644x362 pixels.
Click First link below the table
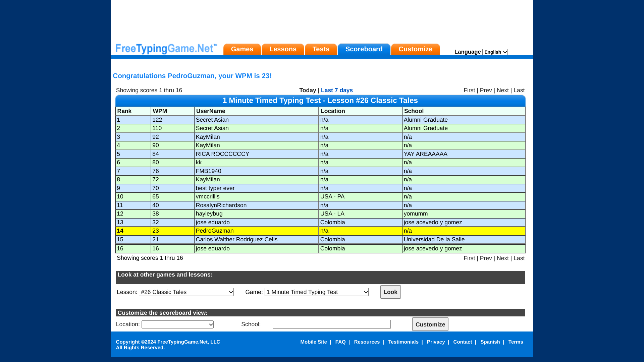coord(469,258)
